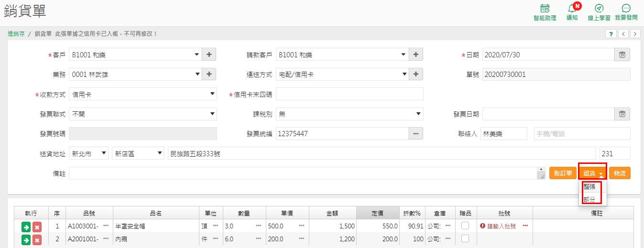Expand the 客戶 dropdown B1001 和樂
The height and width of the screenshot is (248, 644).
click(135, 54)
